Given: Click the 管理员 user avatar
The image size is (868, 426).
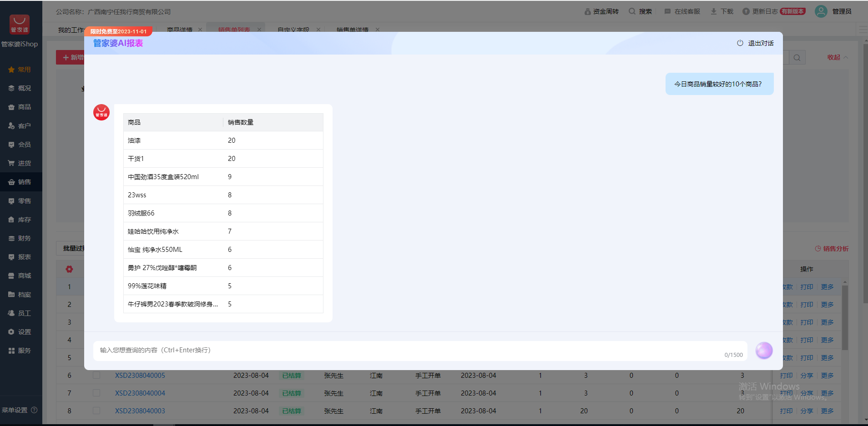Looking at the screenshot, I should click(821, 11).
